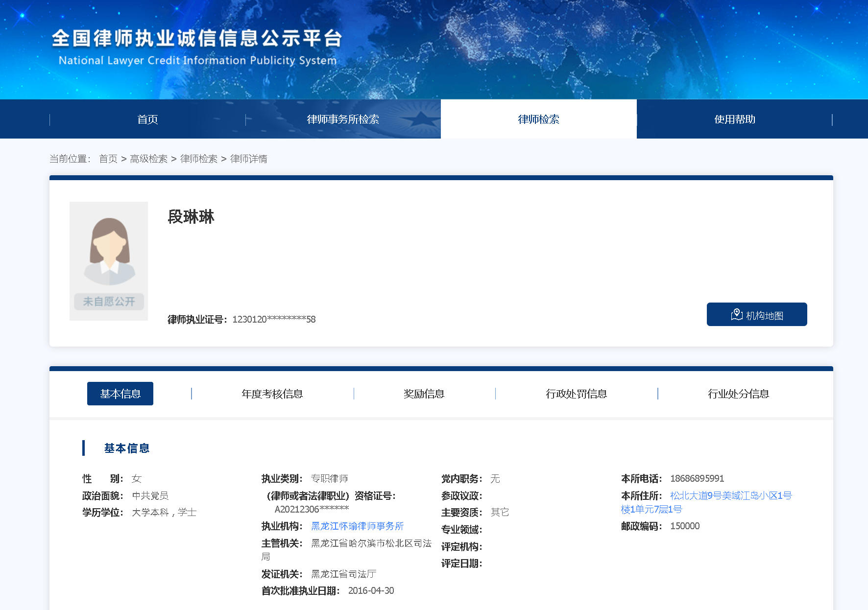Click the 黑龙江省哈尔滨市松北区司法局 supervising authority text
Screen dimensions: 868x610
point(347,550)
